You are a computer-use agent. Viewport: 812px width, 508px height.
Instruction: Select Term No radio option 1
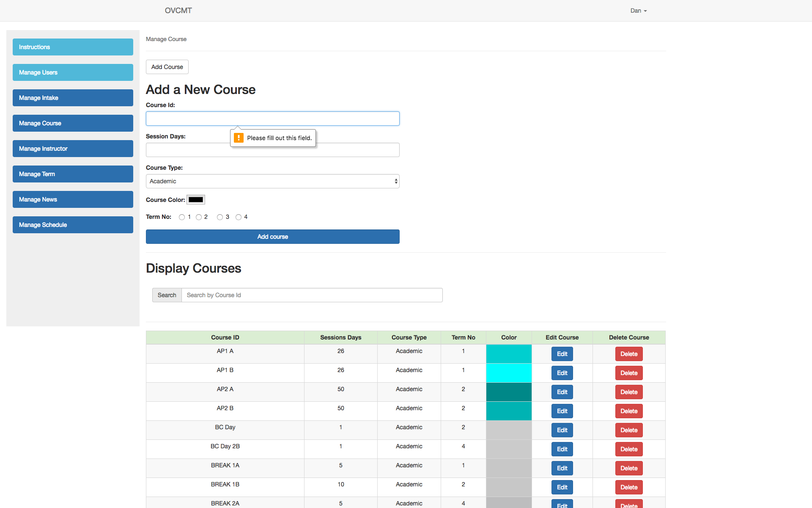[x=182, y=217]
